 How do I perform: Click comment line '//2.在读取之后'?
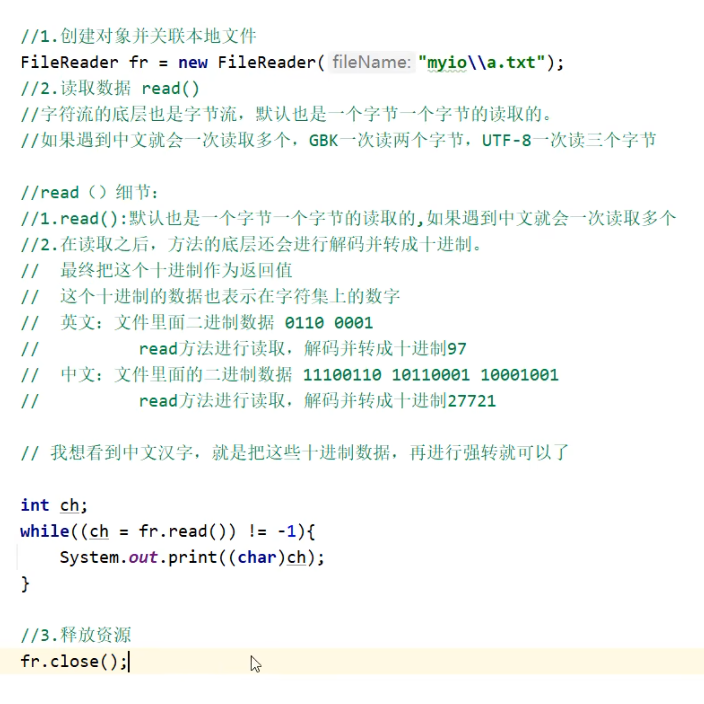[251, 245]
